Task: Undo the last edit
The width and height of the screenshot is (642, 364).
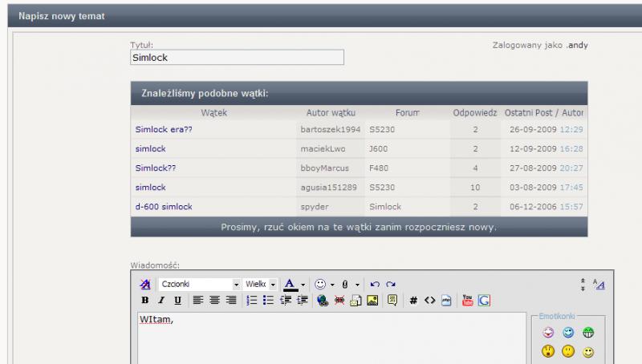Action: 375,285
